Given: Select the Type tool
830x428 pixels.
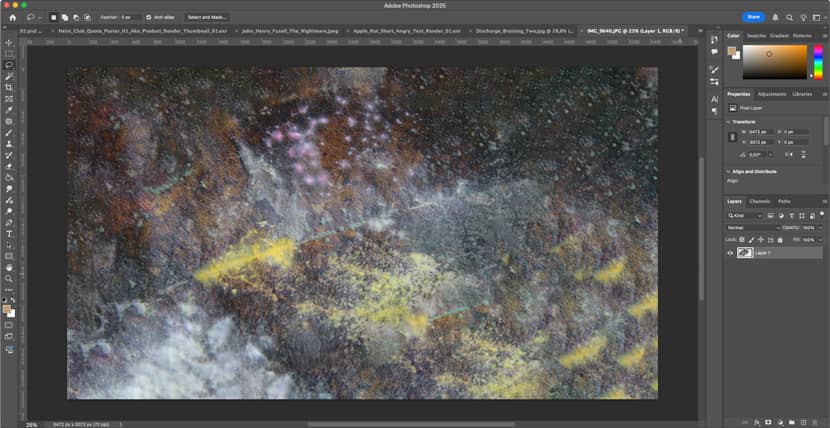Looking at the screenshot, I should (9, 234).
